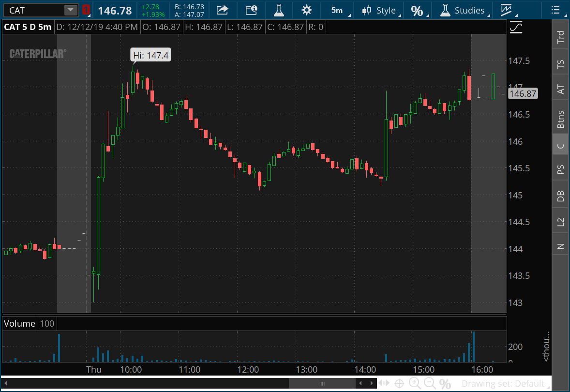Open the drawings chart icon menu
The width and height of the screenshot is (570, 392).
[506, 10]
